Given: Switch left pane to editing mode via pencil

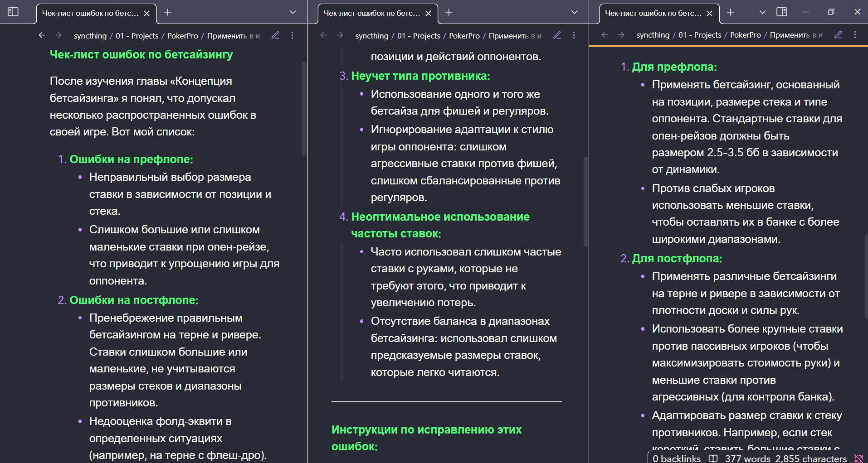Looking at the screenshot, I should 275,35.
